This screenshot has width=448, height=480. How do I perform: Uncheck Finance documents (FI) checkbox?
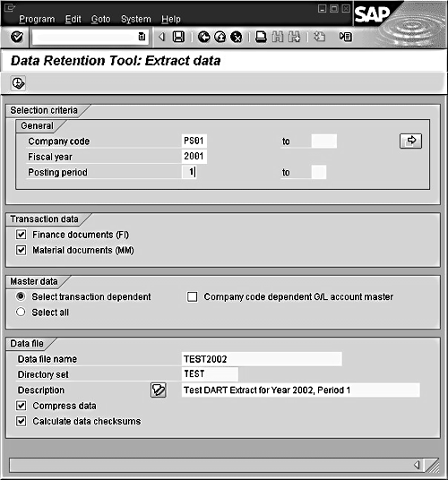[21, 235]
